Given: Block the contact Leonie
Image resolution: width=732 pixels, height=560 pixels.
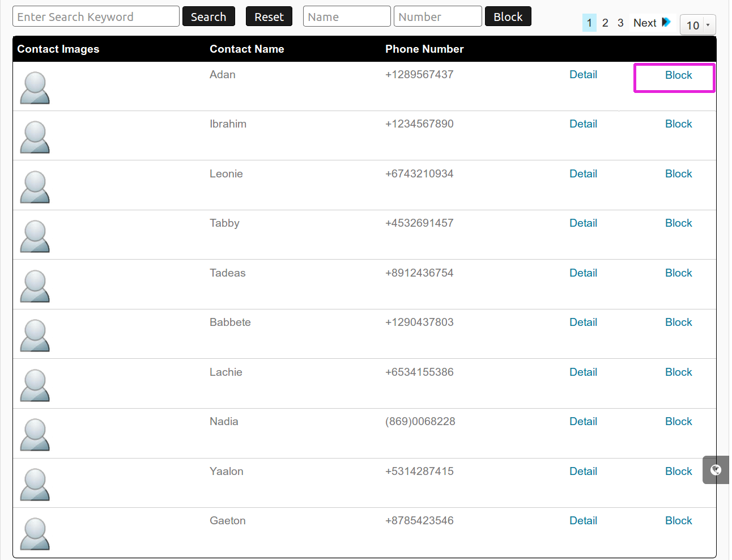Looking at the screenshot, I should tap(678, 174).
